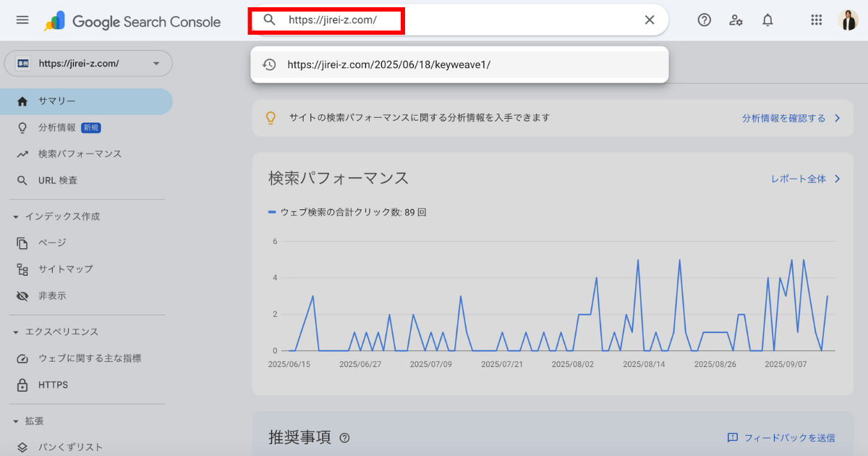This screenshot has height=456, width=868.
Task: Click the lightbulb icon beside 分析情報
Action: (x=22, y=127)
